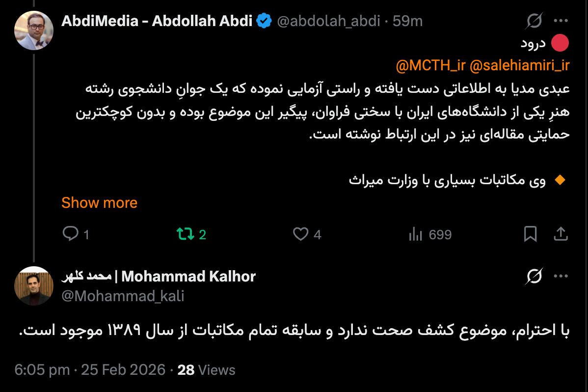Viewport: 588px width, 392px height.
Task: Like the AbdiMedia post
Action: (x=300, y=234)
